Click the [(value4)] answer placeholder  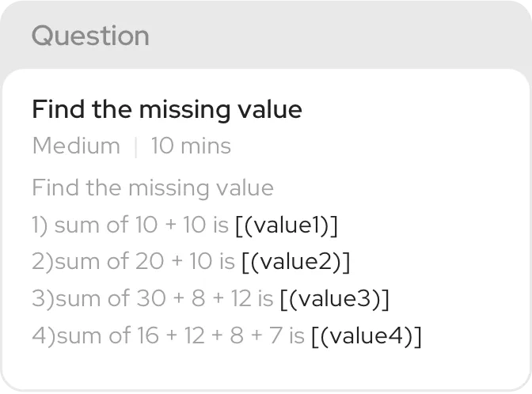click(x=367, y=336)
